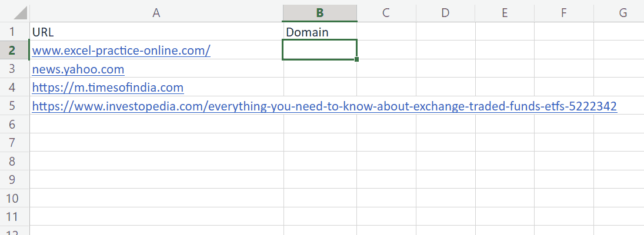Screen dimensions: 644x235
Task: Select the "URL" header cell
Action: coord(156,32)
